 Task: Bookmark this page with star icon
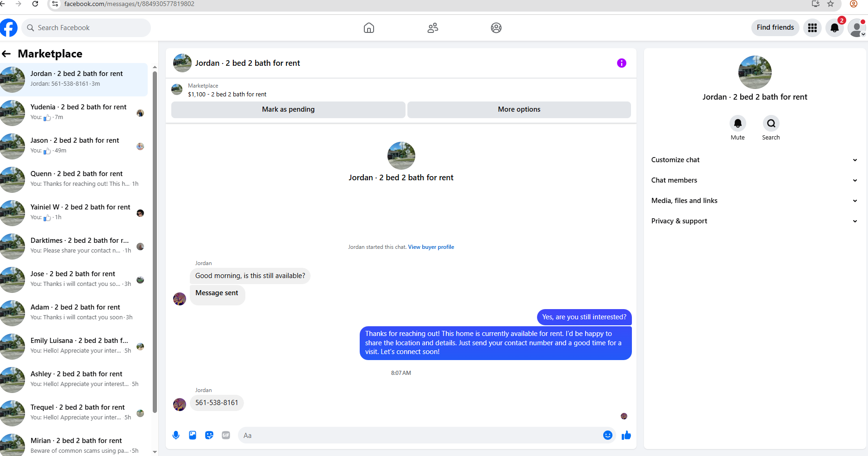pyautogui.click(x=831, y=4)
